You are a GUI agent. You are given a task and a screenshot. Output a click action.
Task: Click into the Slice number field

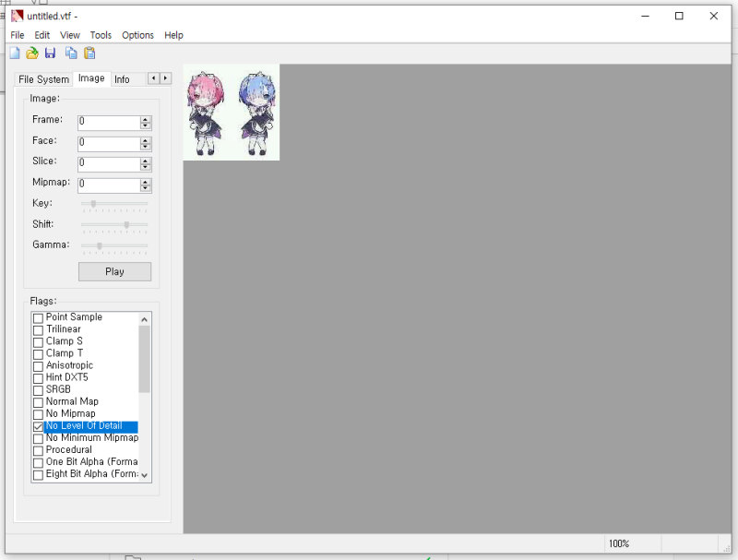109,162
